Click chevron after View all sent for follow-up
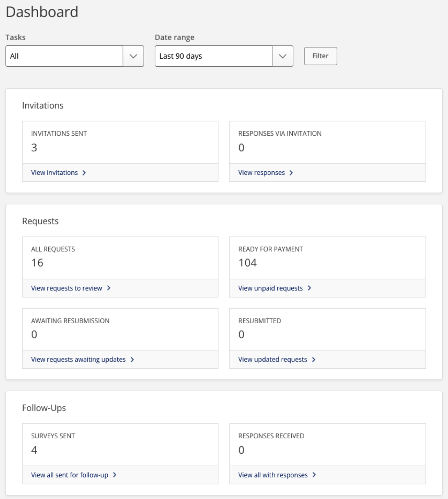This screenshot has width=448, height=499. click(x=115, y=475)
